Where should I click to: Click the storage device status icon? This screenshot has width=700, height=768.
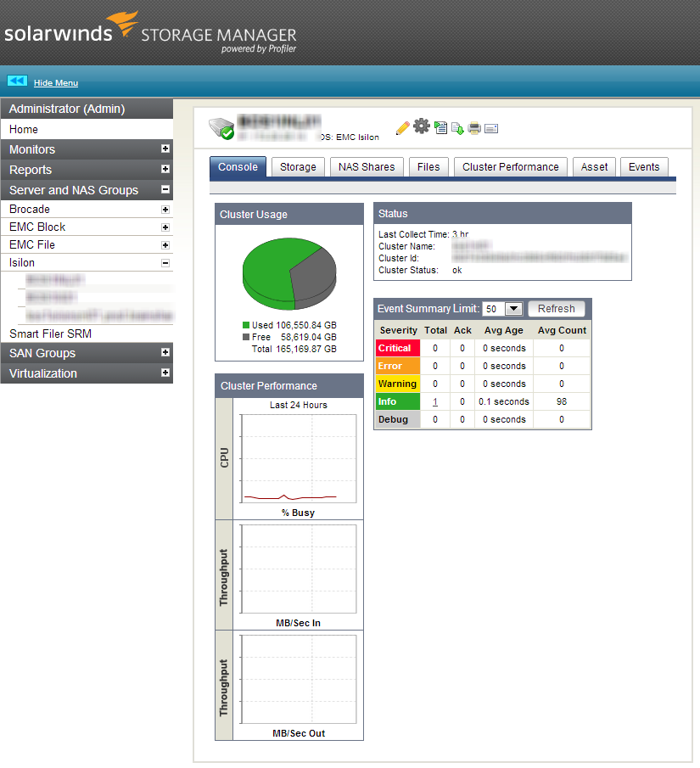[x=221, y=128]
